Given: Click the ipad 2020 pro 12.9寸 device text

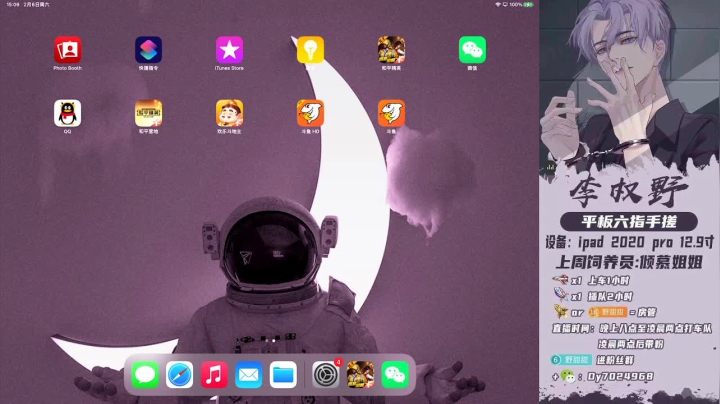Looking at the screenshot, I should tap(646, 242).
